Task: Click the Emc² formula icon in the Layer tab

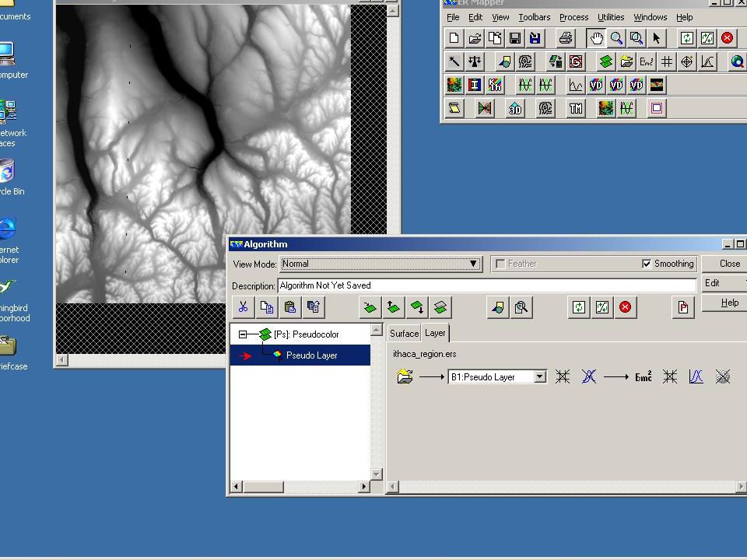Action: pyautogui.click(x=644, y=377)
